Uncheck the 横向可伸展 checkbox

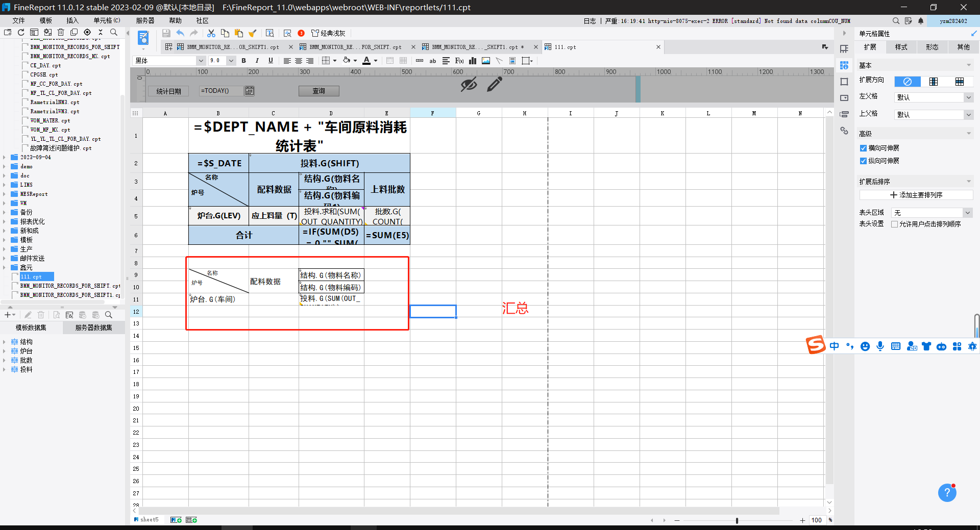(863, 148)
